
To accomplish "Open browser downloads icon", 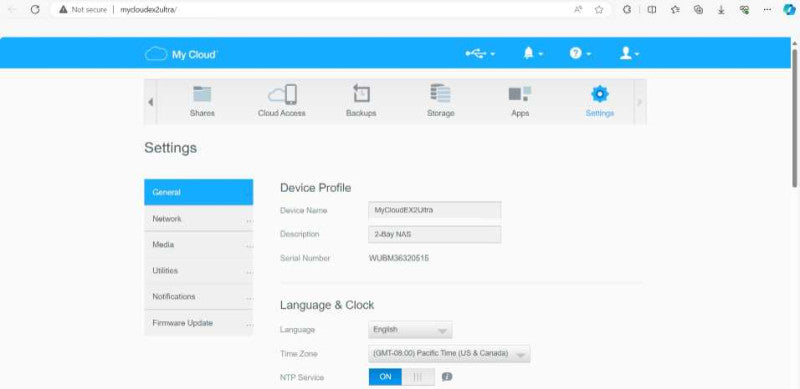I will point(721,10).
